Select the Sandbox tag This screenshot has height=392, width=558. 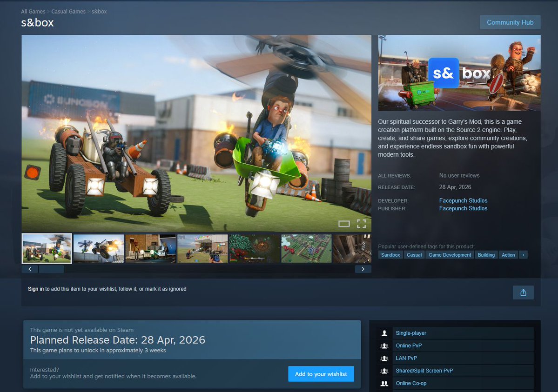(x=390, y=255)
